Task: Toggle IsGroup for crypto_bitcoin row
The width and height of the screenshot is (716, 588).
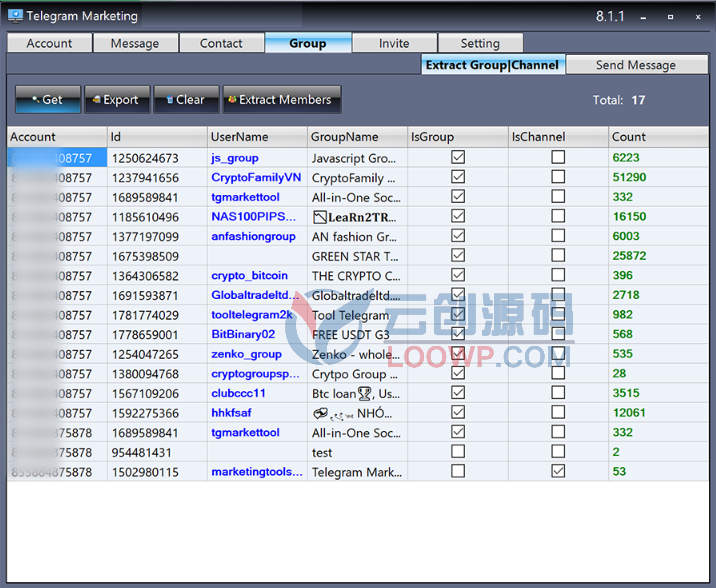Action: 458,275
